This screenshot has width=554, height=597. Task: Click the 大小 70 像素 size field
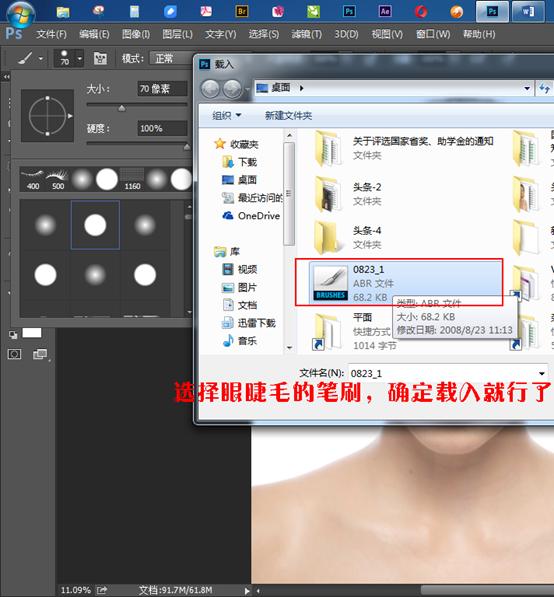162,89
